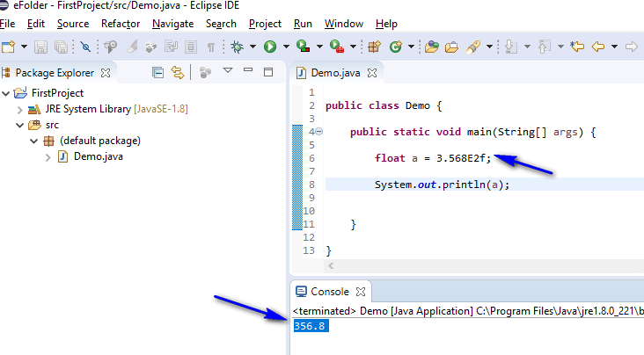The image size is (644, 355).
Task: Minimize the Package Explorer view
Action: click(248, 70)
